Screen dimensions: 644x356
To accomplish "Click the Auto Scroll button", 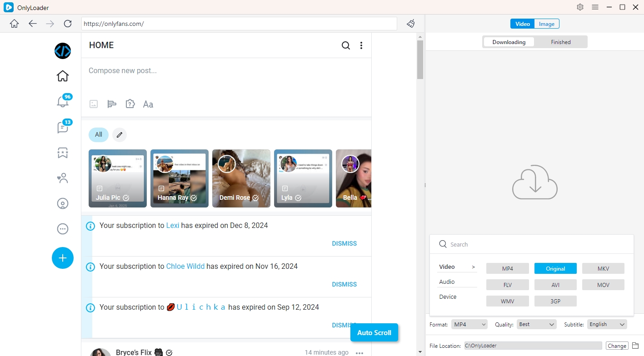I will click(x=374, y=332).
